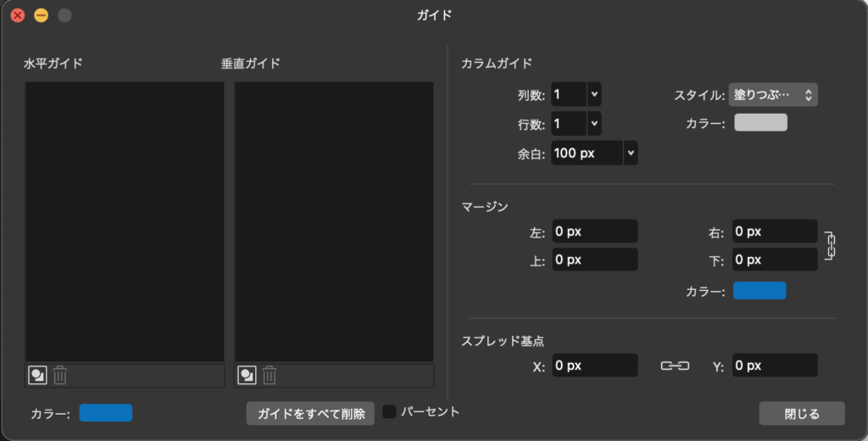
Task: Open the 列数 dropdown arrow
Action: tap(594, 95)
